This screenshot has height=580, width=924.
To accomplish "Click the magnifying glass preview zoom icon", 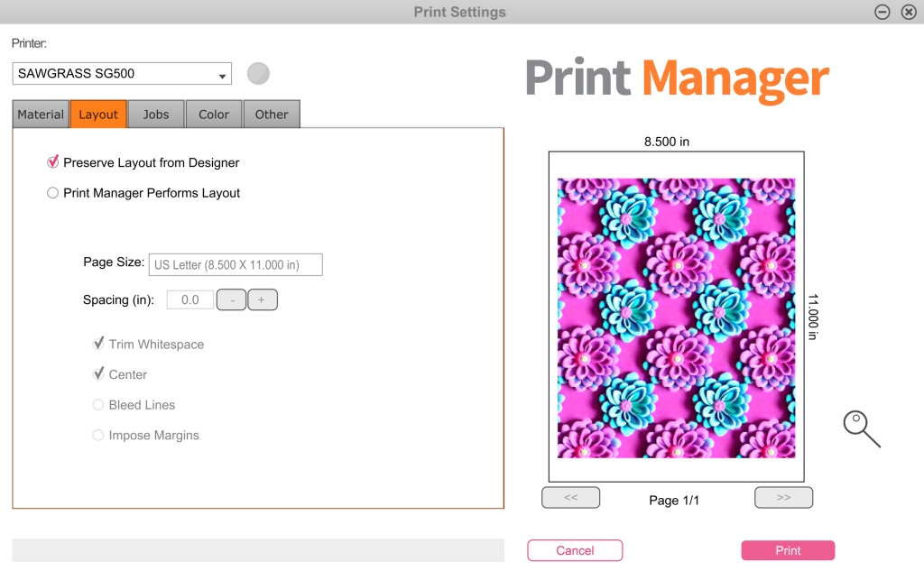I will tap(860, 427).
